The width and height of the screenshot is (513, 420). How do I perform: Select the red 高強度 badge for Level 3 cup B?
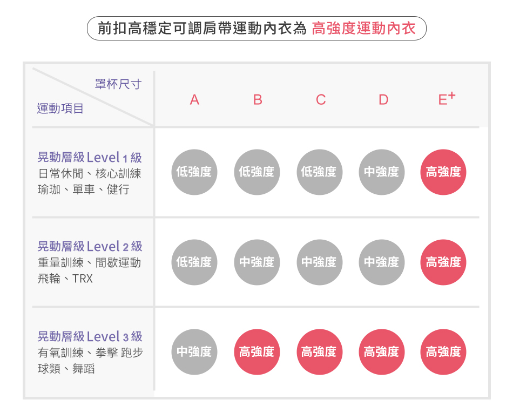[x=257, y=352]
